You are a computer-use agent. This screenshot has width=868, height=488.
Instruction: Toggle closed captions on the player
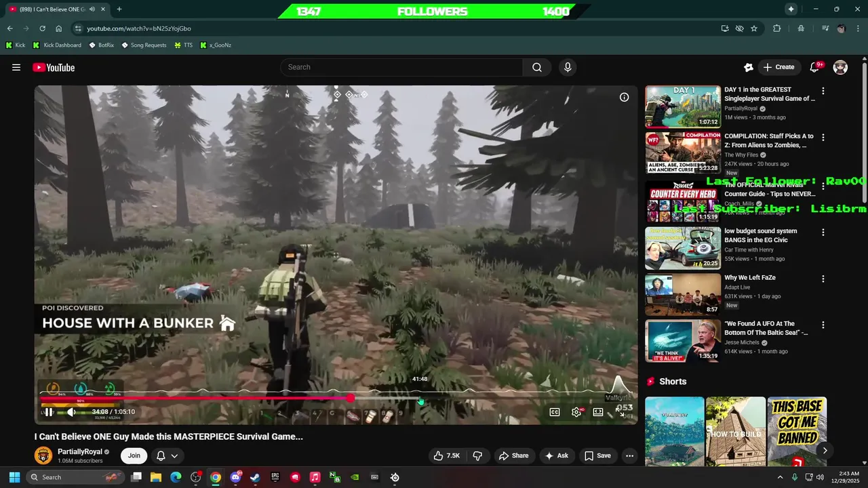pyautogui.click(x=555, y=412)
